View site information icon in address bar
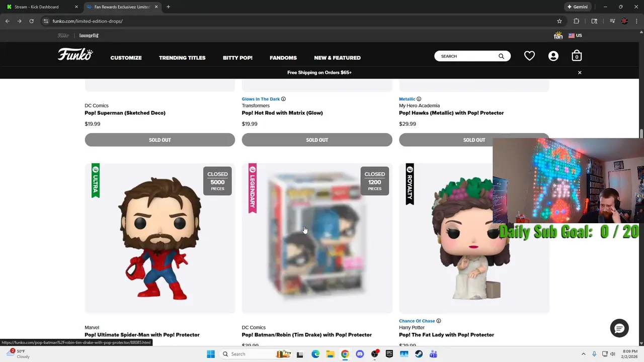Viewport: 644px width, 362px height. (46, 21)
